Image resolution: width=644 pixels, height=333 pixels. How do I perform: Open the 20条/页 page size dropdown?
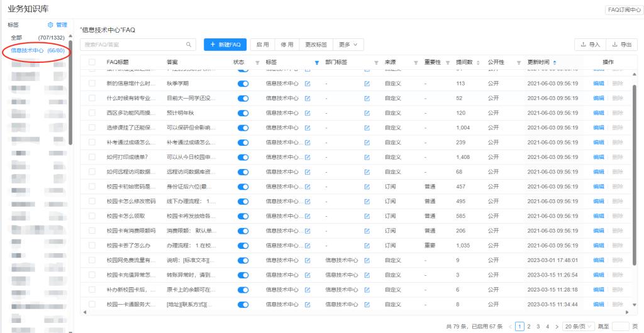pos(577,327)
